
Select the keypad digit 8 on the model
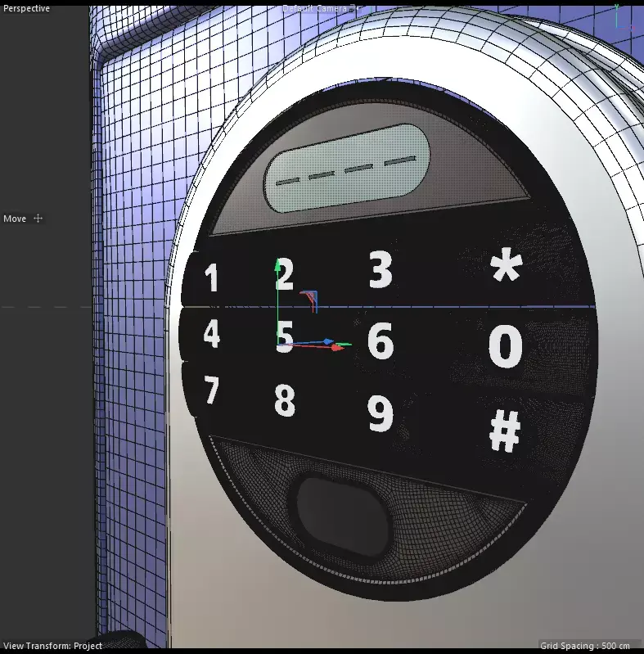point(285,400)
